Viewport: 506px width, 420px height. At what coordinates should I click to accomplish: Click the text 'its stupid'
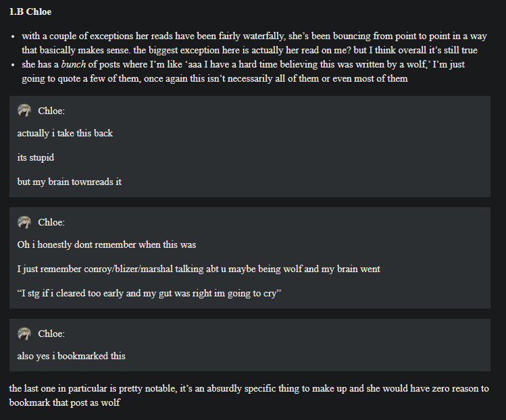point(36,157)
